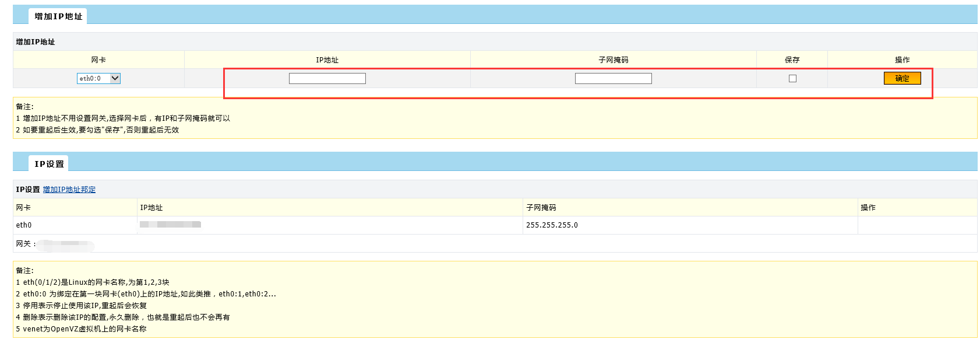Select the 增加IP地址 tab

(x=58, y=16)
